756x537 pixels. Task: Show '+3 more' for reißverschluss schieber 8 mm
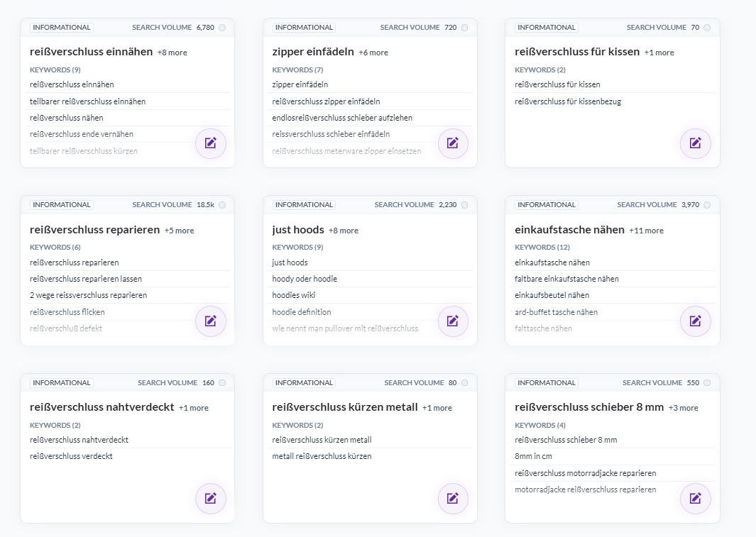coord(683,408)
